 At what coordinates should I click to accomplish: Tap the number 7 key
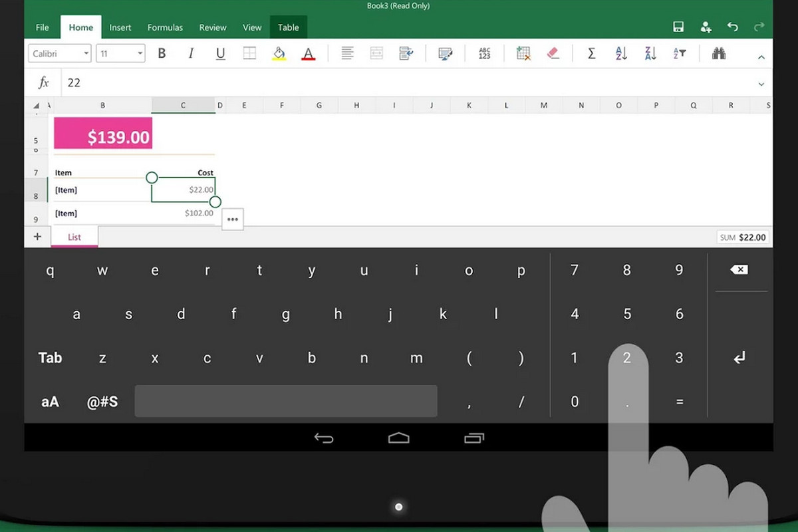coord(575,271)
